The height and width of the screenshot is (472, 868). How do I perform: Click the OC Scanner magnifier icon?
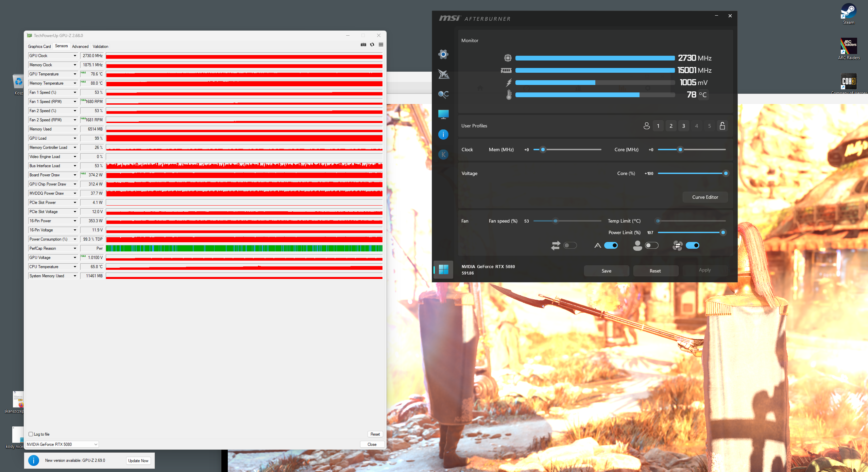click(443, 94)
